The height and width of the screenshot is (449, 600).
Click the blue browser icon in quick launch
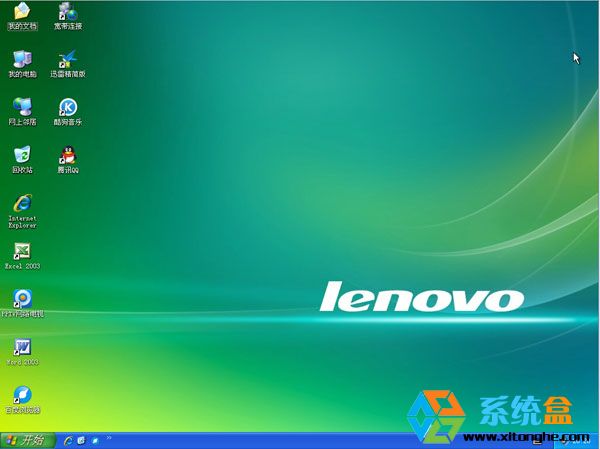(95, 441)
